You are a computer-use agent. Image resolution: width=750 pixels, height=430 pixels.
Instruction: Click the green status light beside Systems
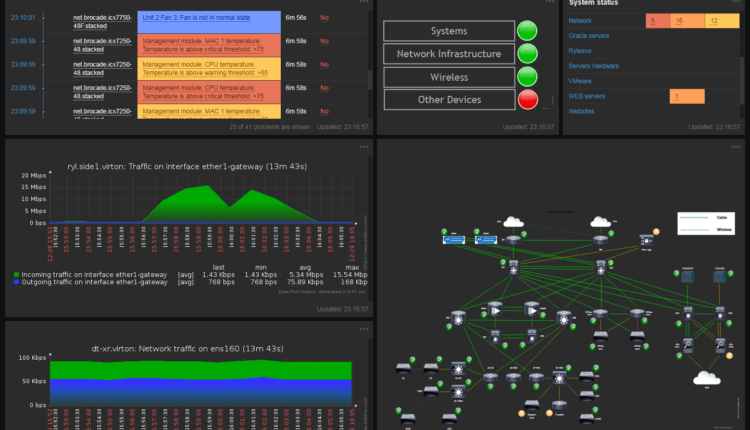(527, 31)
